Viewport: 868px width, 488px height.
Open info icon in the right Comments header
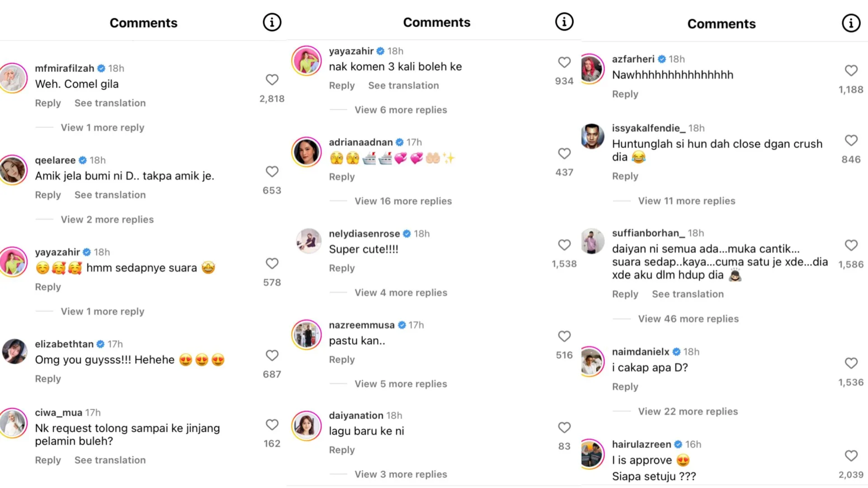point(851,23)
